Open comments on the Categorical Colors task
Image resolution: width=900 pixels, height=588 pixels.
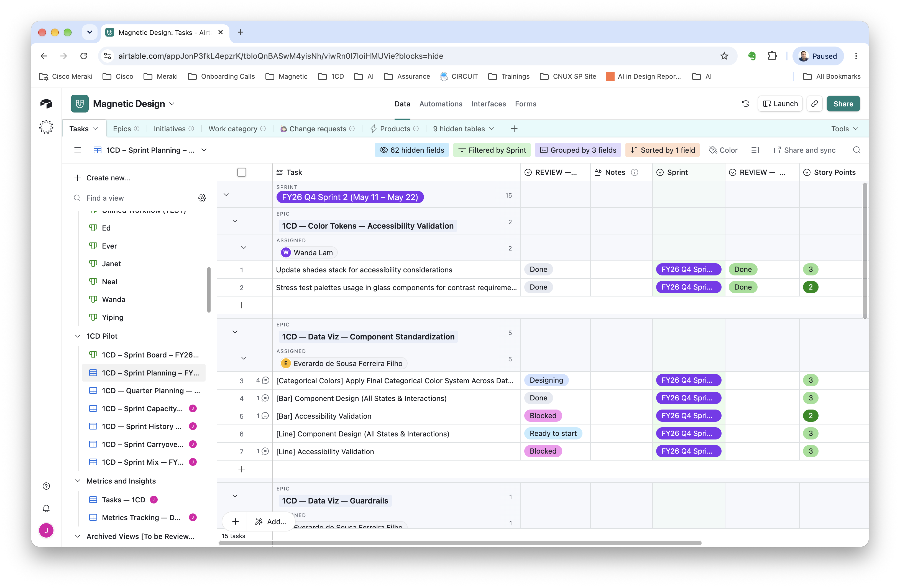tap(263, 380)
